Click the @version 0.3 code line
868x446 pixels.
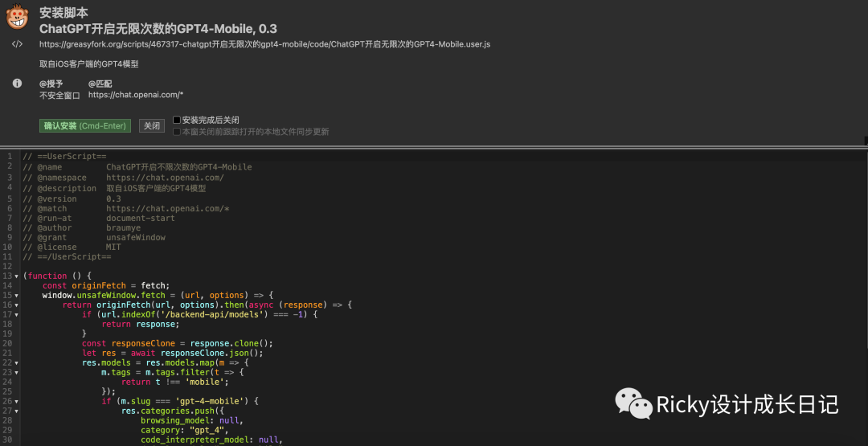[x=72, y=198]
